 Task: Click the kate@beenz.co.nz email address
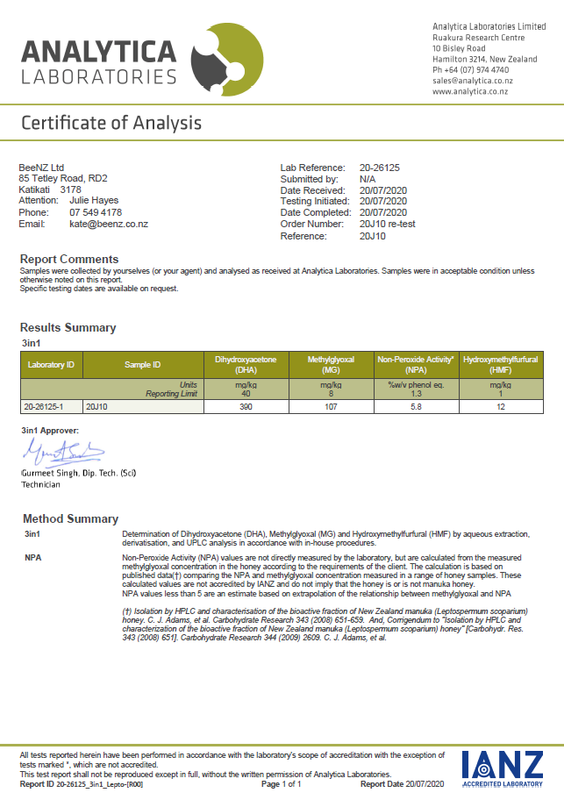(x=109, y=224)
